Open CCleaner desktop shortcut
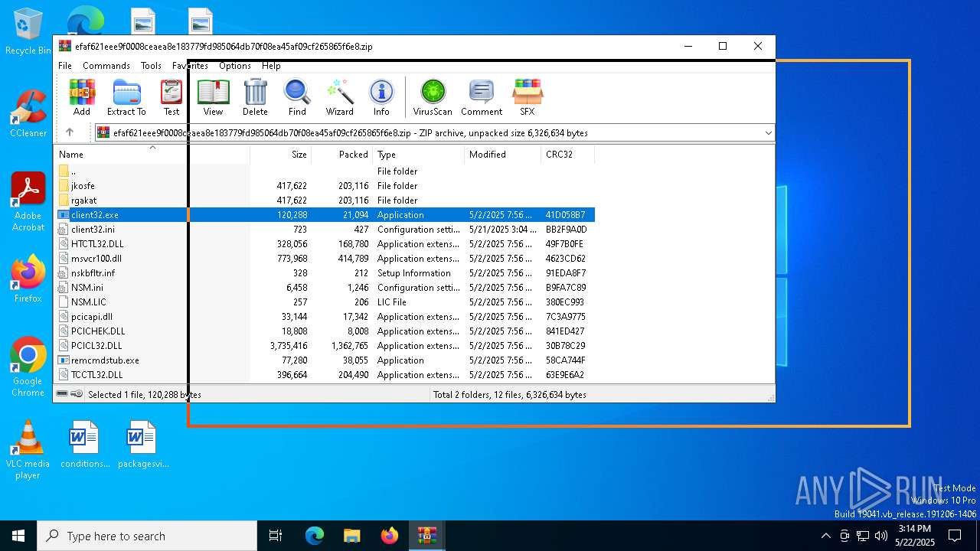980x551 pixels. point(28,114)
